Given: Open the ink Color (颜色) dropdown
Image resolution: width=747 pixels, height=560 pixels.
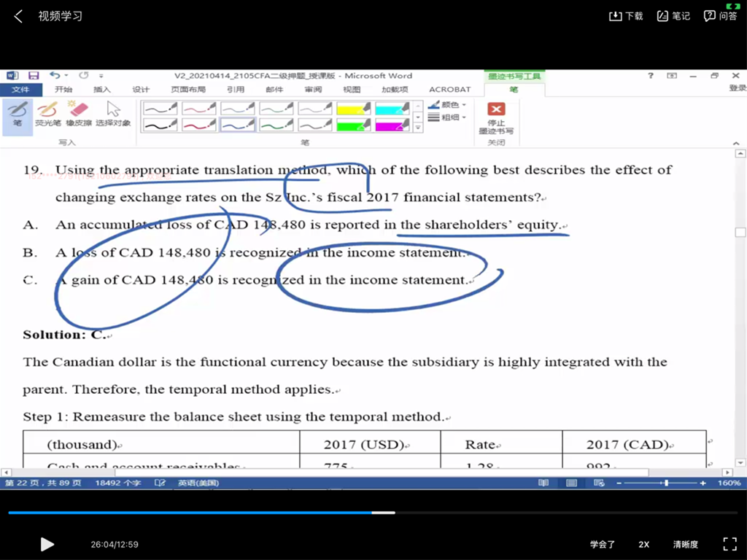Looking at the screenshot, I should click(x=447, y=105).
